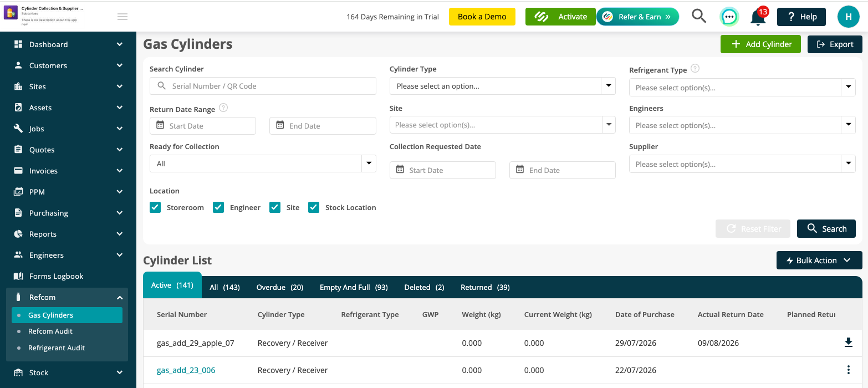Collapse the Refcom sidebar section
This screenshot has width=868, height=388.
tap(120, 297)
